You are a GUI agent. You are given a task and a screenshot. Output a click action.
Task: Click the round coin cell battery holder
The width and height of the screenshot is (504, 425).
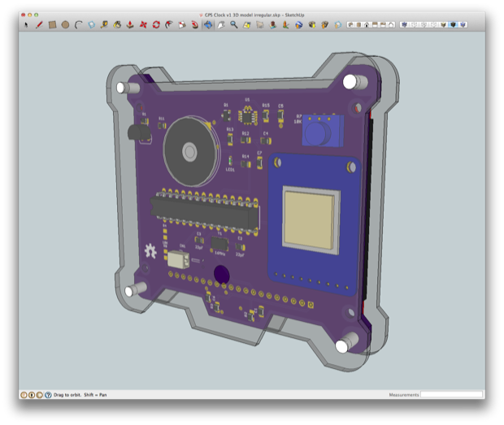190,151
